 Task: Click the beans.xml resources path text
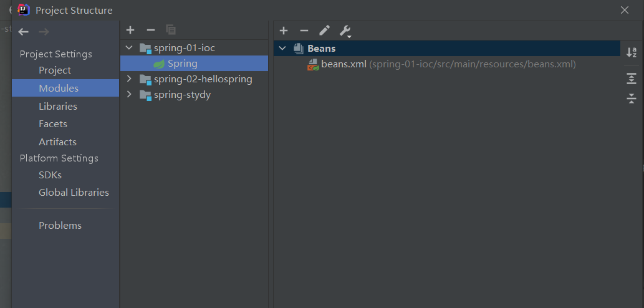473,64
